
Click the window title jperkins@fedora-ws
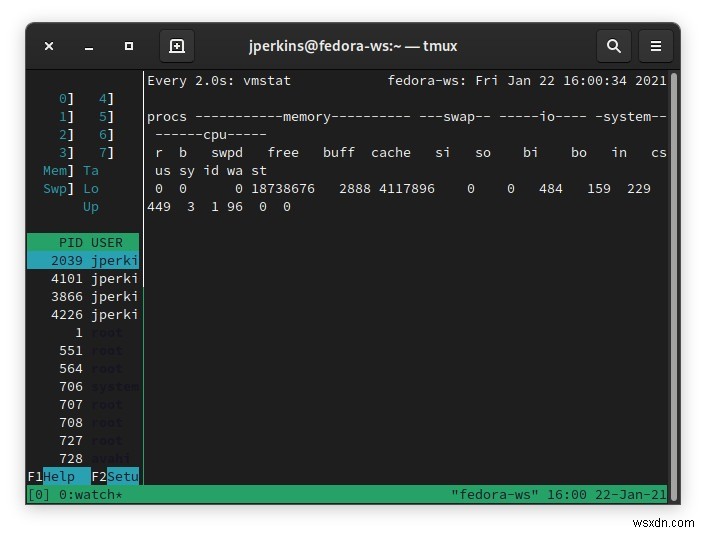(x=353, y=46)
